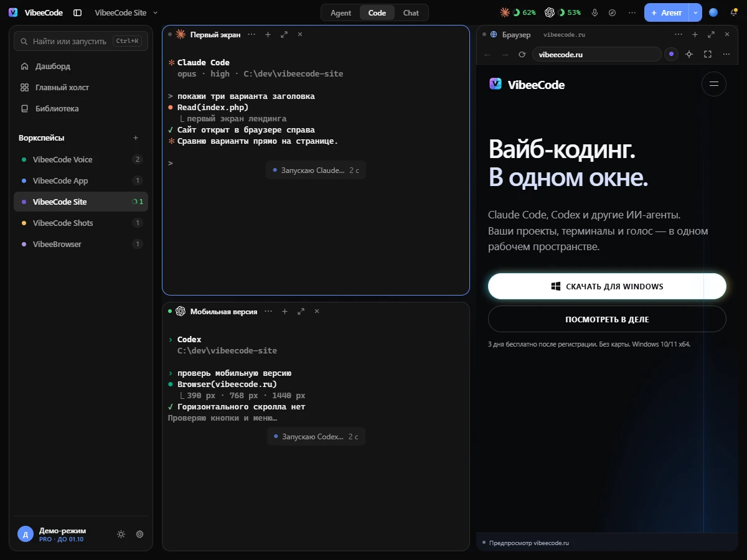
Task: Click the vibeecode.ru address bar
Action: [596, 55]
